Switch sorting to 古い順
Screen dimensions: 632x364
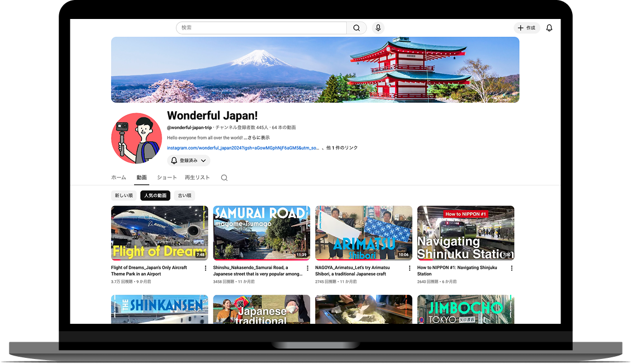(x=184, y=195)
